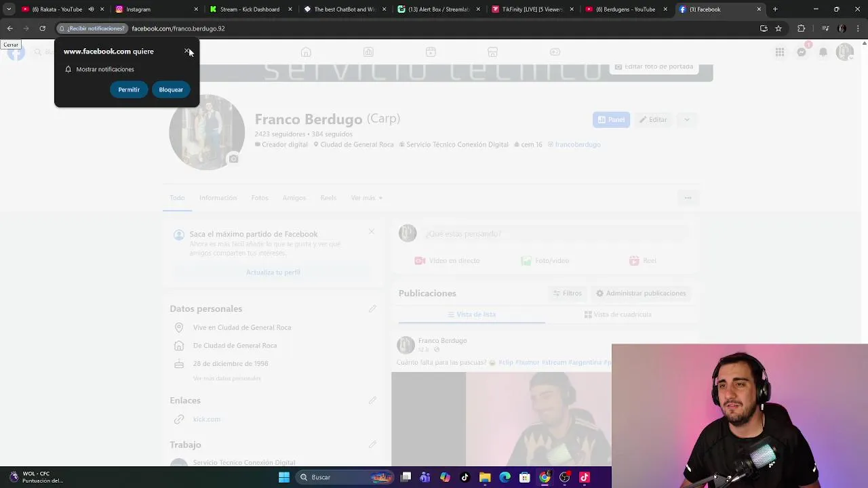This screenshot has height=488, width=868.
Task: Start a Video en directo
Action: coord(447,260)
